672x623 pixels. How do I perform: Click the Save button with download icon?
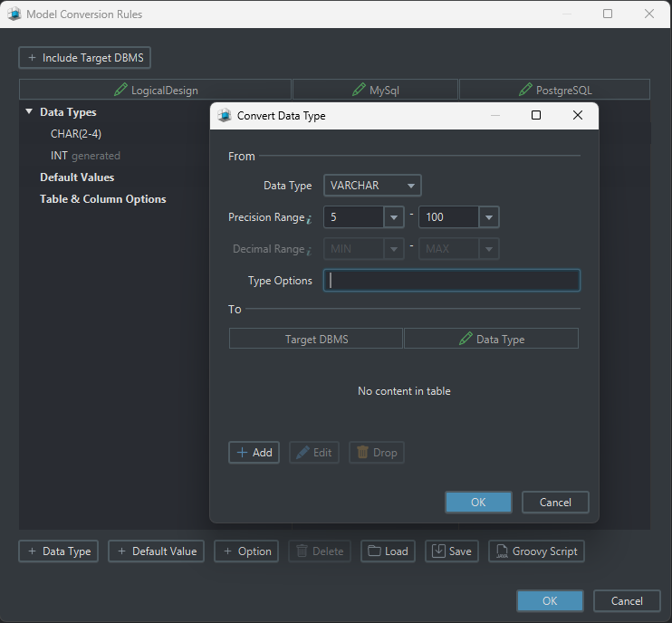(452, 551)
